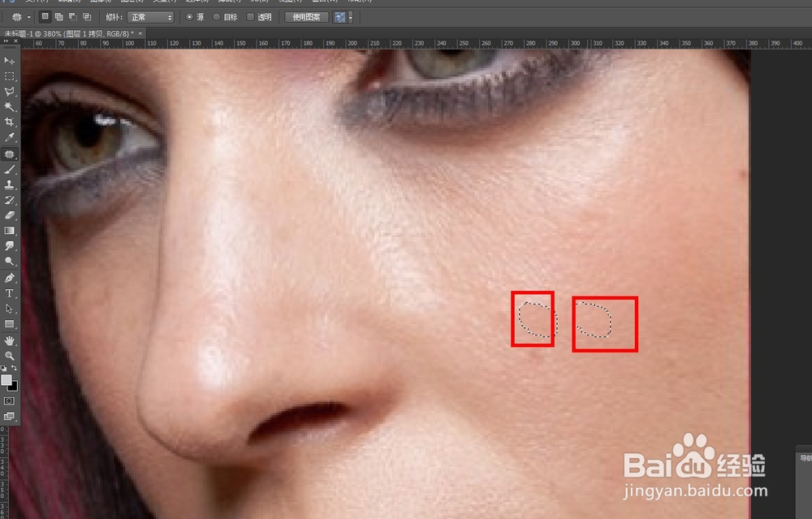
Task: Close the toolbox panel
Action: (15, 41)
